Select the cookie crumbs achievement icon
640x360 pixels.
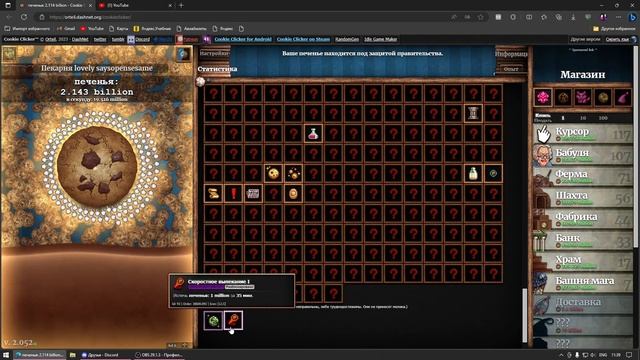[293, 173]
